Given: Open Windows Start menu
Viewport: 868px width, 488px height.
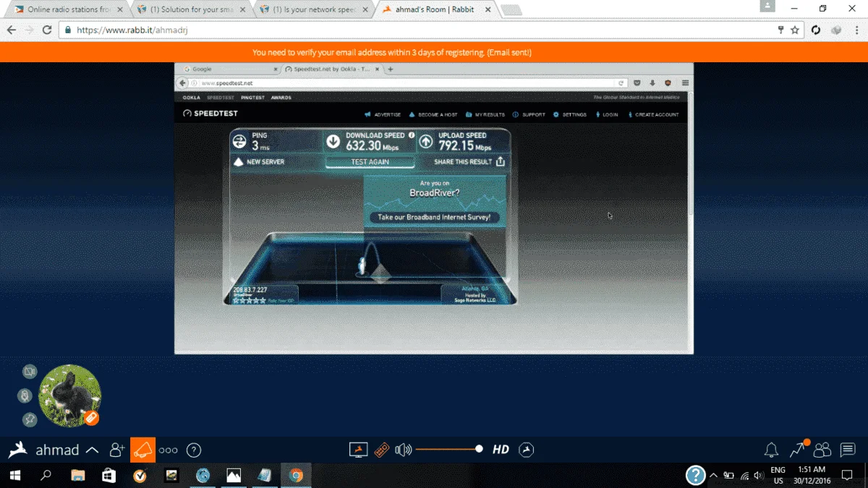Looking at the screenshot, I should pos(14,476).
